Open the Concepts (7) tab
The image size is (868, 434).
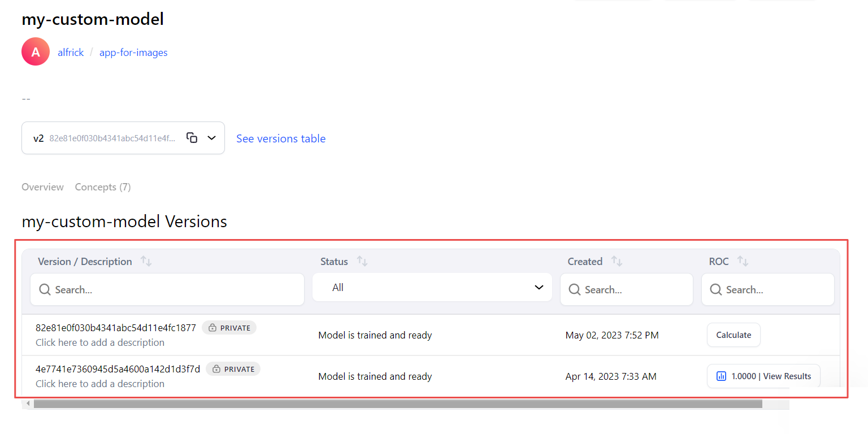(103, 187)
